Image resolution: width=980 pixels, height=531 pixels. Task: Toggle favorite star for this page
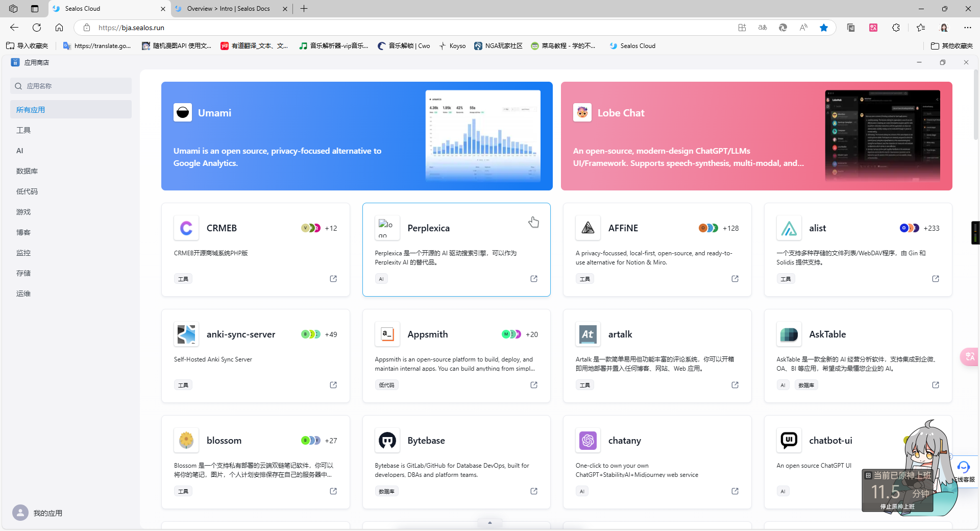click(824, 28)
